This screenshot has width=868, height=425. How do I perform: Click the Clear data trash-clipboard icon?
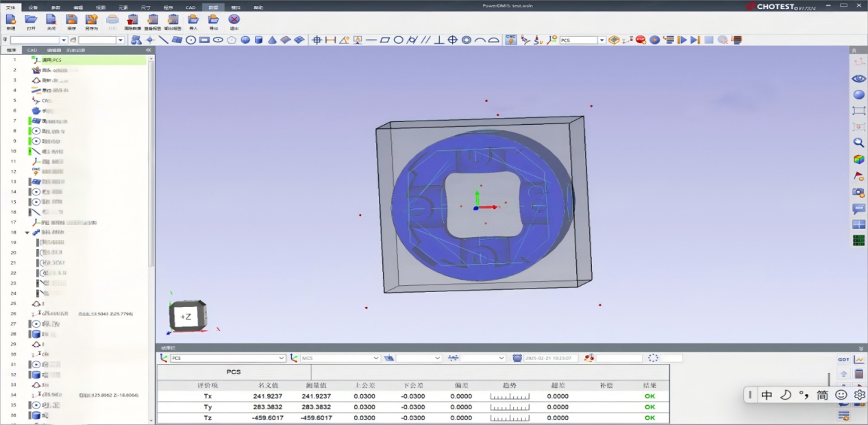pyautogui.click(x=133, y=20)
